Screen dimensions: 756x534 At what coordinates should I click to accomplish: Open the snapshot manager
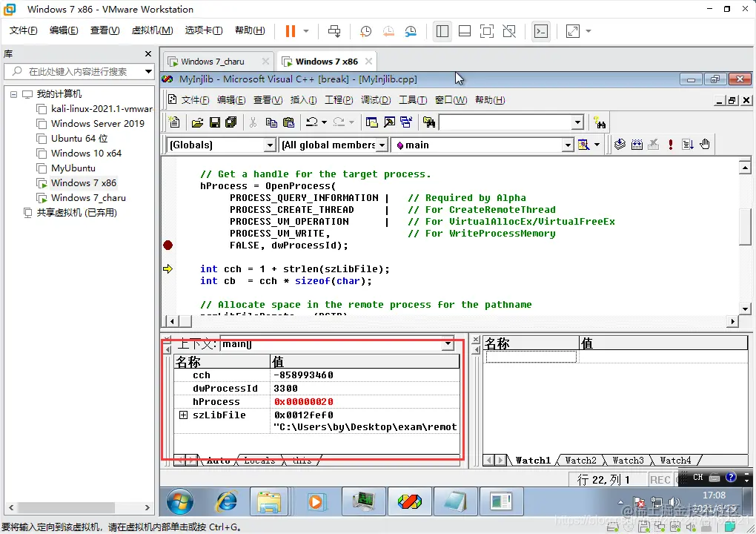[x=411, y=31]
